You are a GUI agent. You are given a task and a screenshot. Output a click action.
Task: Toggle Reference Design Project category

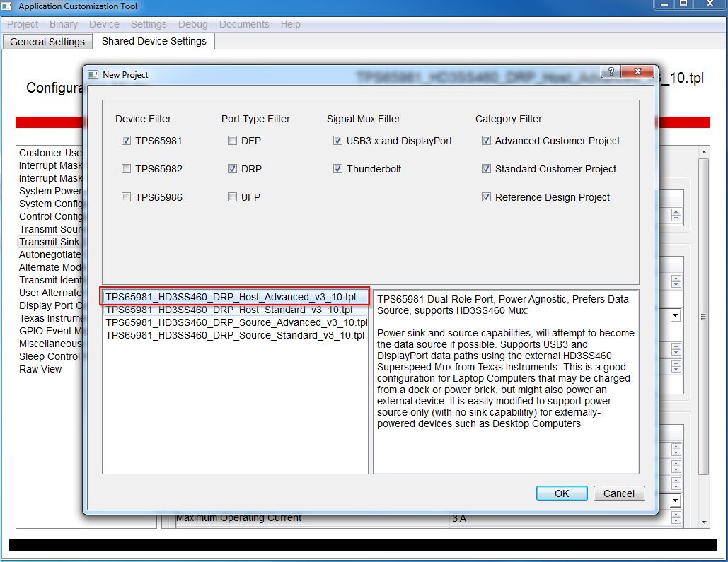click(486, 197)
